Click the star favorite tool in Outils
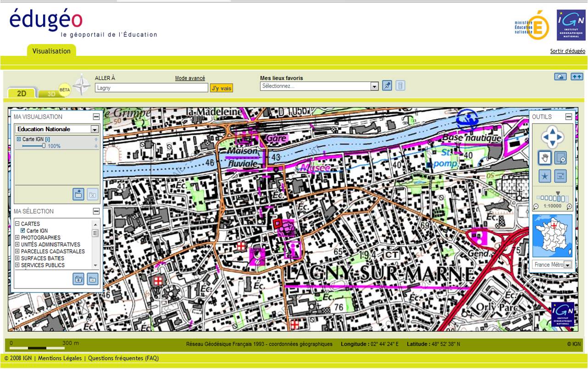 click(x=545, y=176)
